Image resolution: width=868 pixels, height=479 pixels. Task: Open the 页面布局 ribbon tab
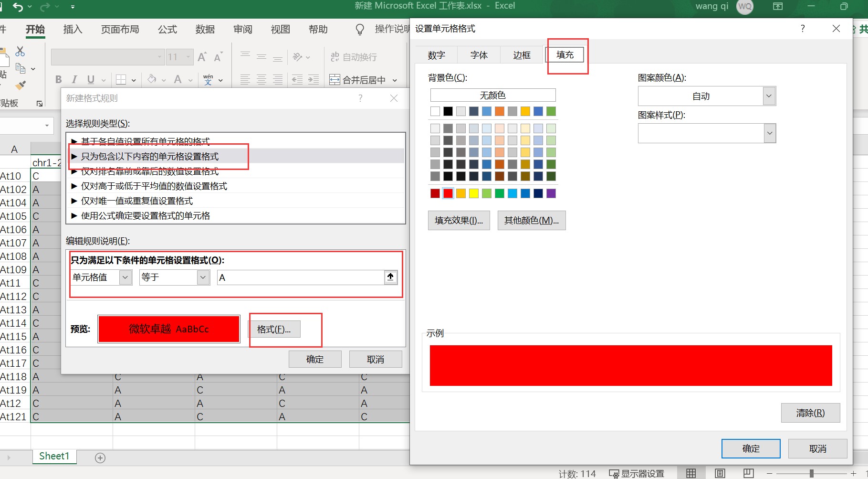(x=120, y=29)
